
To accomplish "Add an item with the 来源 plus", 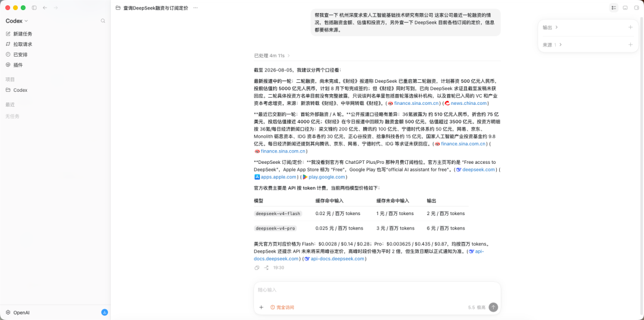I will point(630,45).
